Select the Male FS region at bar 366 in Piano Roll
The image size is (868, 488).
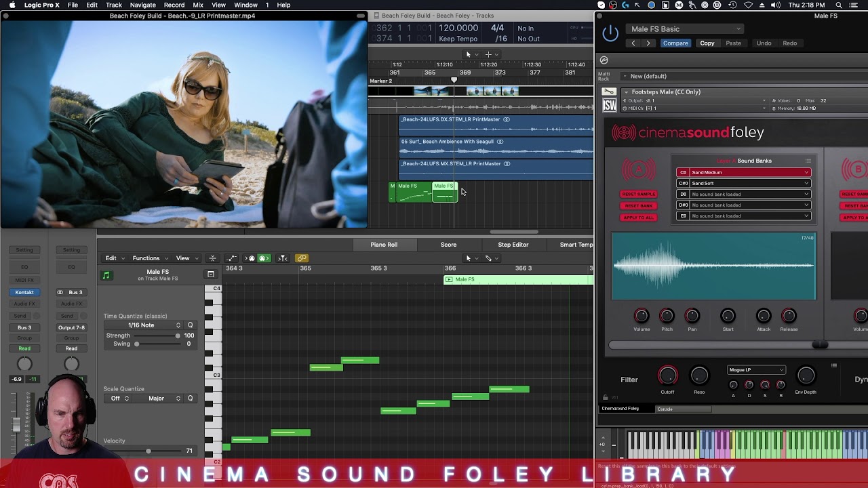point(518,279)
